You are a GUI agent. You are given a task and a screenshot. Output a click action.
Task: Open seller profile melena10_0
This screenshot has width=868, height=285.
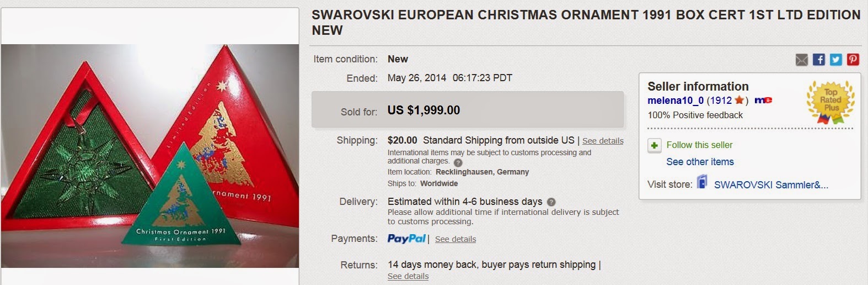pyautogui.click(x=676, y=101)
